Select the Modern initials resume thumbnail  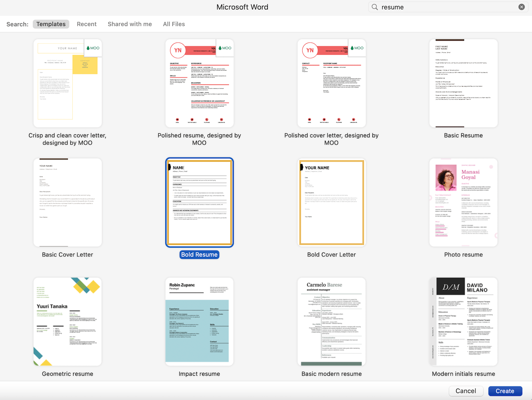(463, 321)
